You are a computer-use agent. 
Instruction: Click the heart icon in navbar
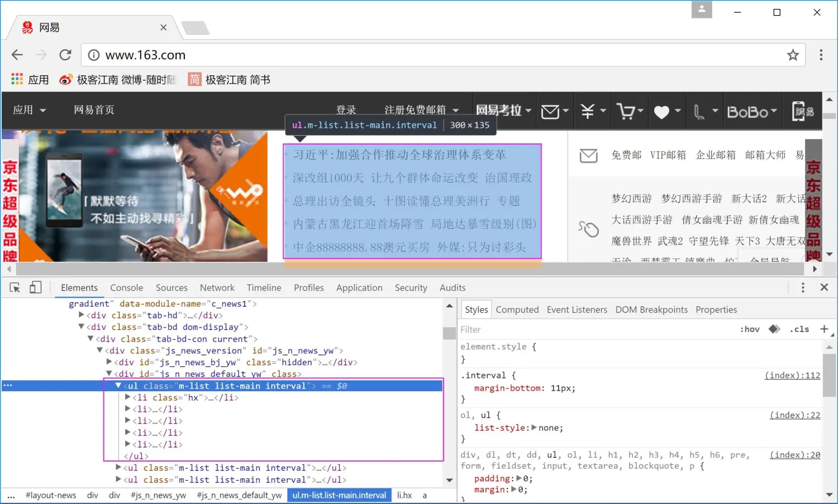click(661, 112)
